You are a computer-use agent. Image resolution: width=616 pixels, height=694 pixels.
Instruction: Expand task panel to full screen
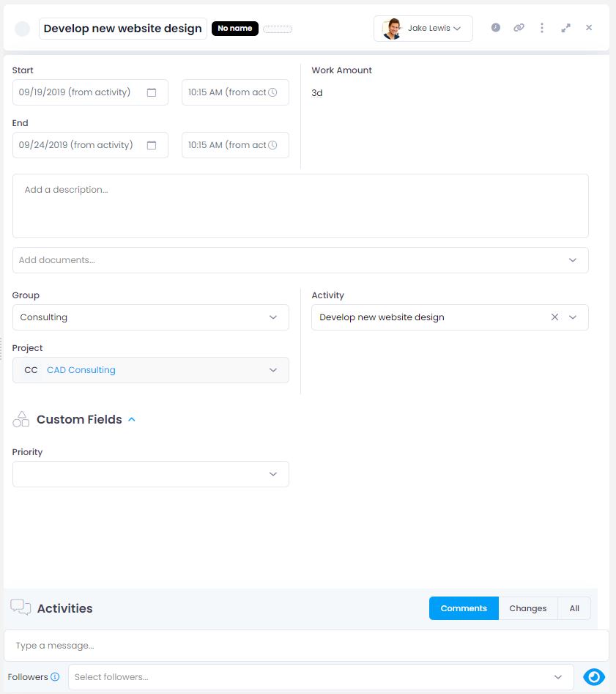(565, 28)
